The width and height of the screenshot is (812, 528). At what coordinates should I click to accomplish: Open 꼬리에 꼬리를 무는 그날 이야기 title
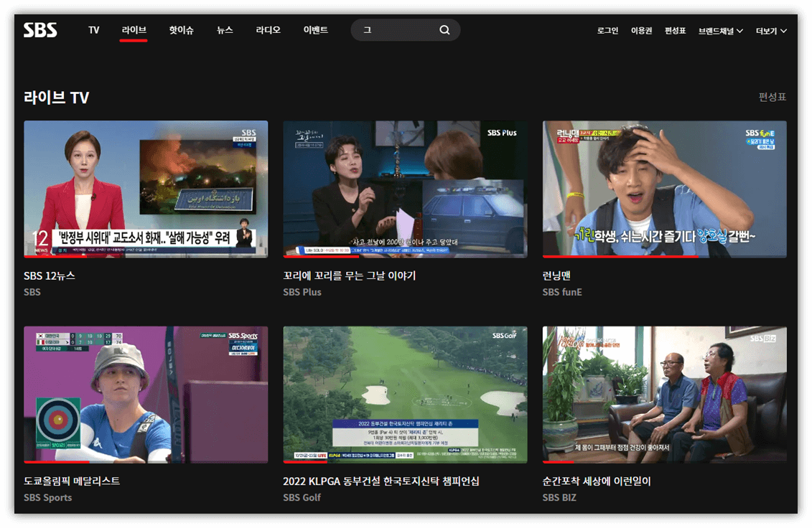pyautogui.click(x=350, y=276)
